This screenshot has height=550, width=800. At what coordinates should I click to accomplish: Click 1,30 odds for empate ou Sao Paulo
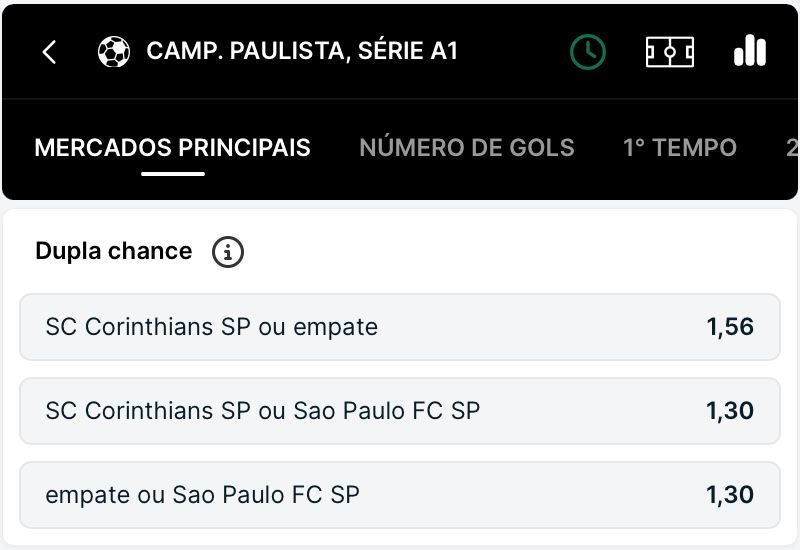click(730, 495)
